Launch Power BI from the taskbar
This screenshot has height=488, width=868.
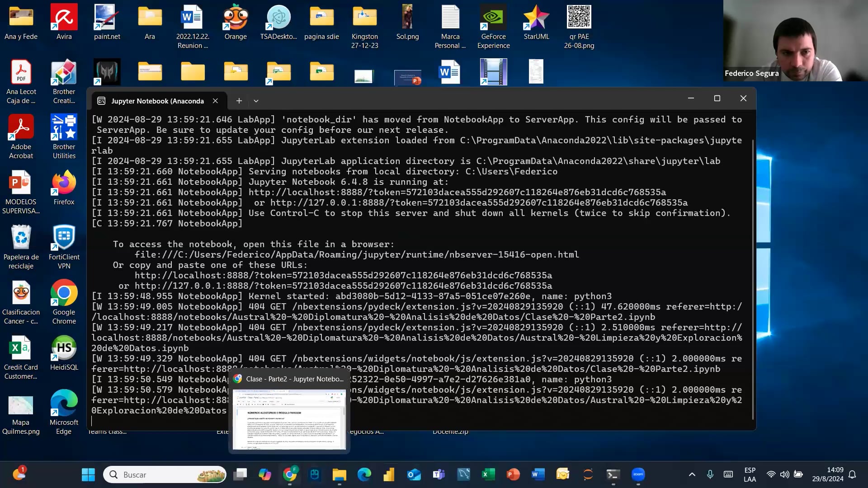(x=389, y=474)
